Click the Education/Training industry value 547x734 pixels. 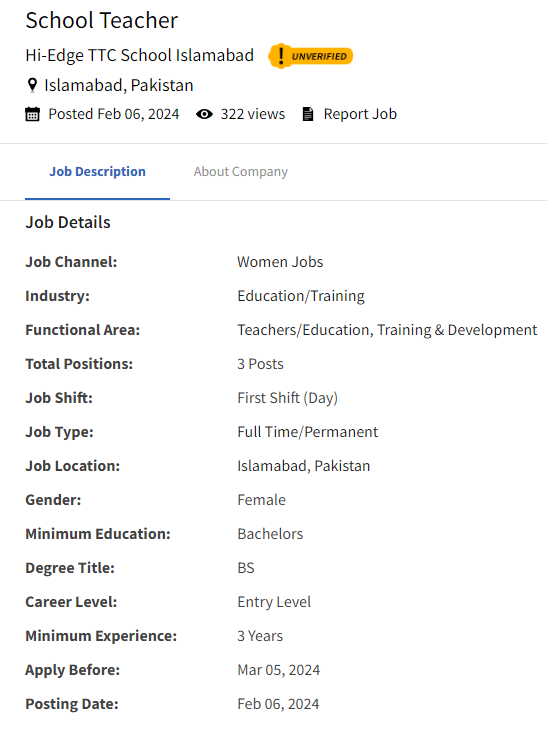[x=301, y=296]
